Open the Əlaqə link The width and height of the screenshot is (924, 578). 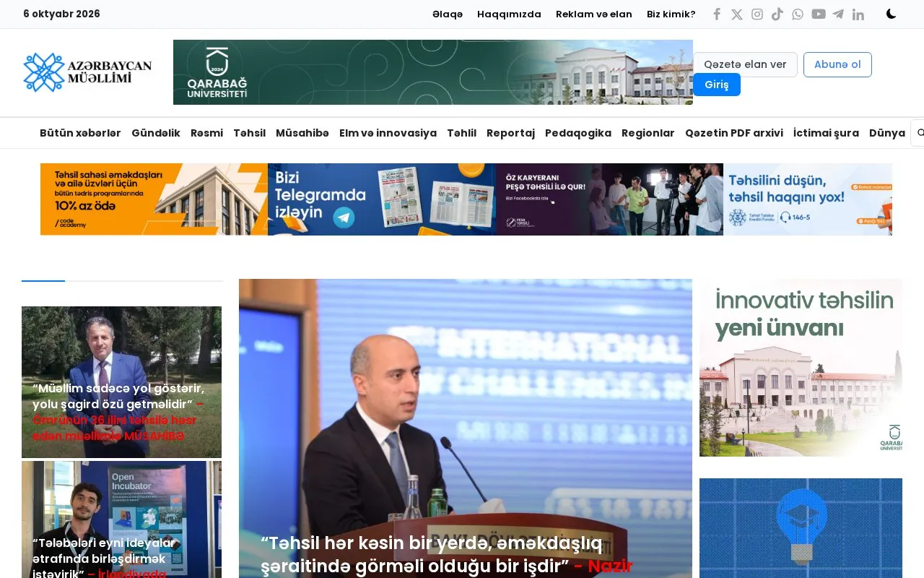point(448,14)
